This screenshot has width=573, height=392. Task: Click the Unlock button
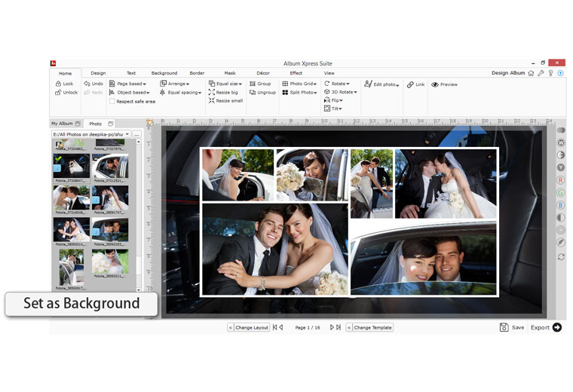pos(66,93)
